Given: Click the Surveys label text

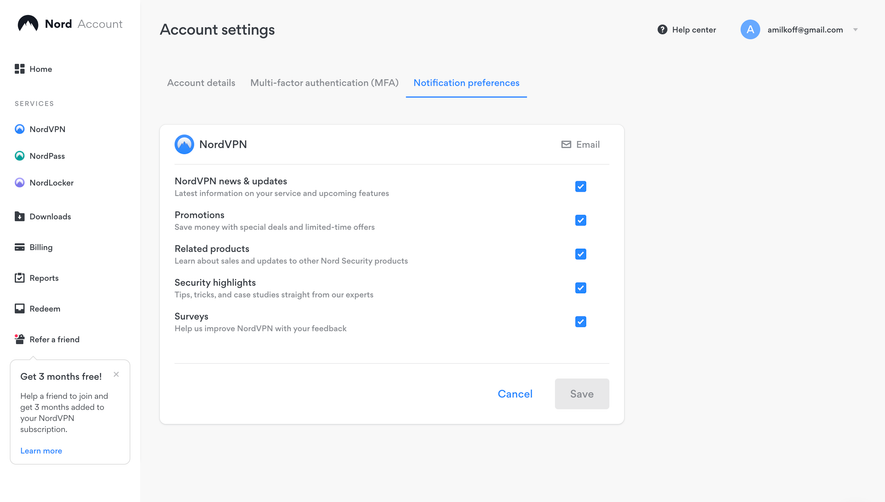Looking at the screenshot, I should click(191, 317).
